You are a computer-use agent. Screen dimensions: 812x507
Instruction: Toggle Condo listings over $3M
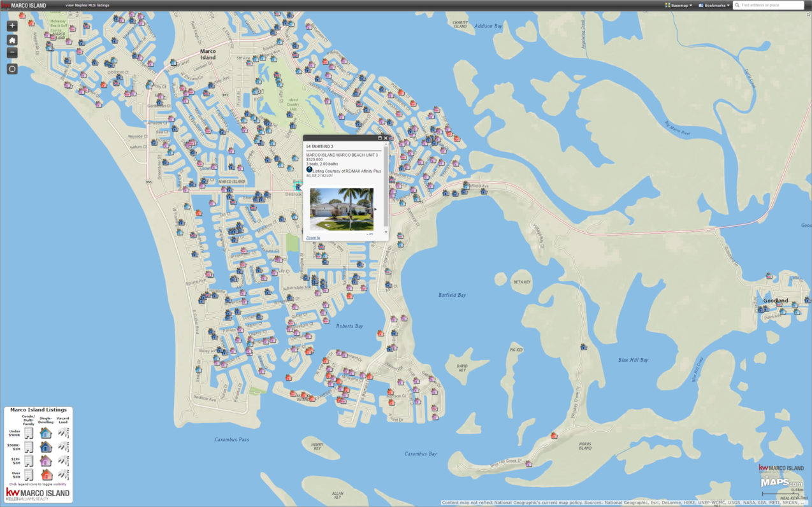[29, 475]
